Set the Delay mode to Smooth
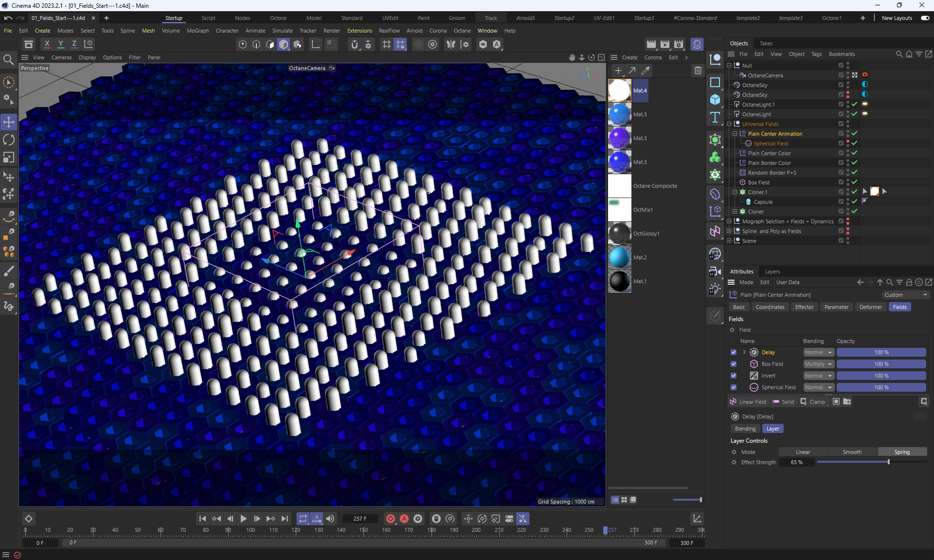The image size is (934, 560). tap(852, 452)
